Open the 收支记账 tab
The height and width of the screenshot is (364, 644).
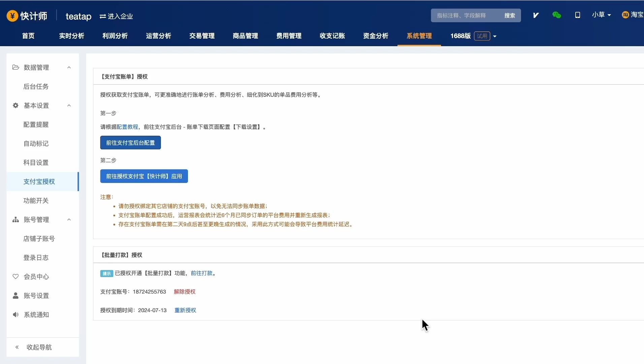pos(332,36)
